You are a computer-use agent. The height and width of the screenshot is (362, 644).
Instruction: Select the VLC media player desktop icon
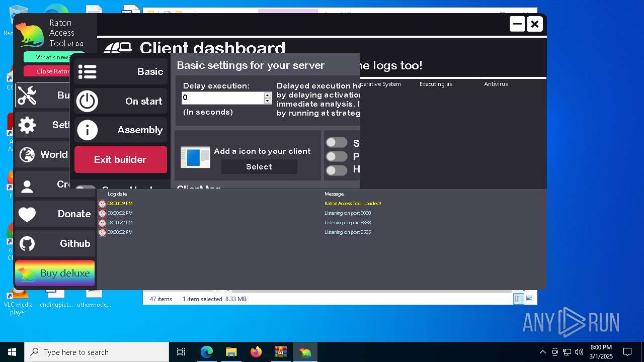coord(18,302)
